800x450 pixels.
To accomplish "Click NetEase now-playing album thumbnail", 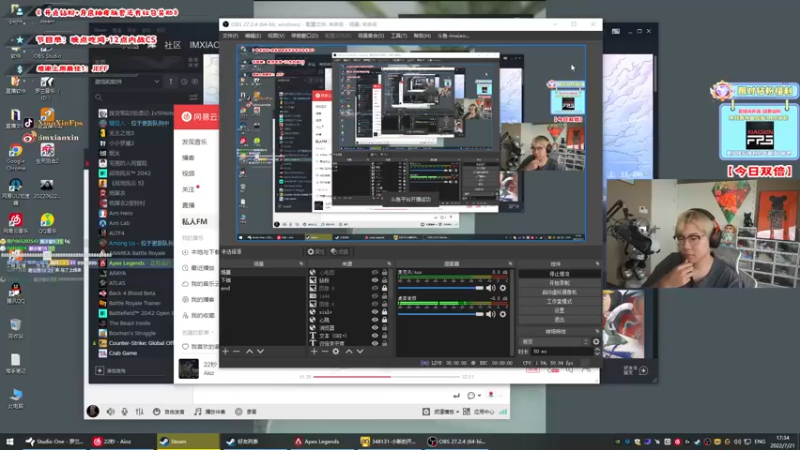I will pyautogui.click(x=188, y=368).
